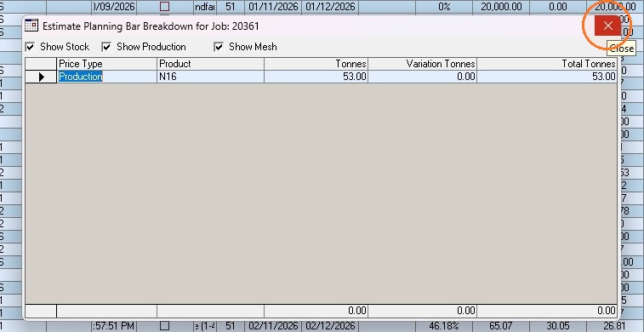Click the 01/11/2026 date cell in background grid
The width and height of the screenshot is (644, 332).
click(273, 7)
